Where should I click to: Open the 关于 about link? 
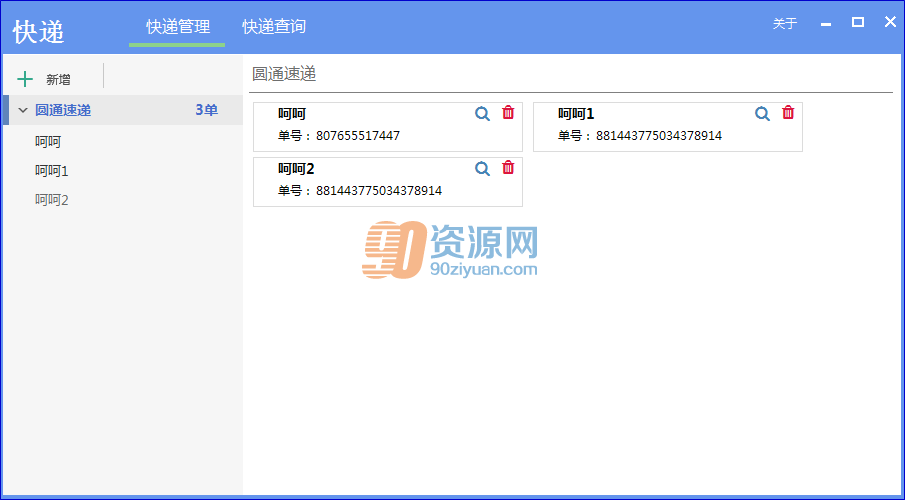(784, 24)
